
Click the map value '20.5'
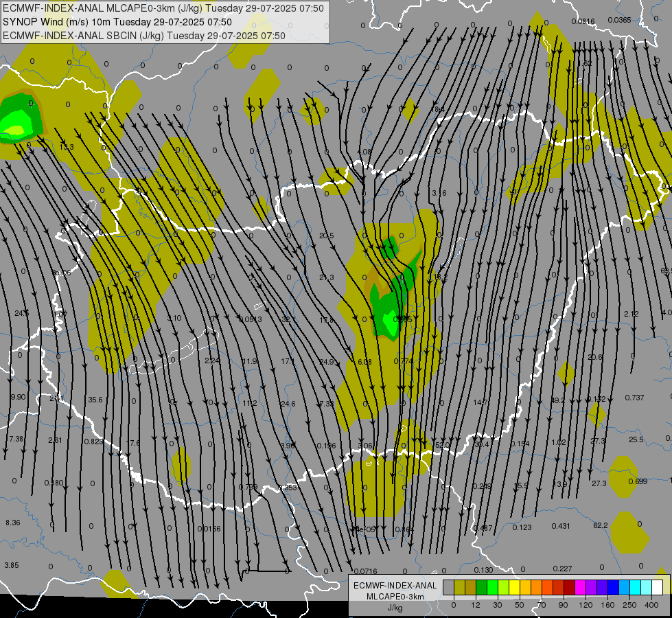[x=327, y=236]
